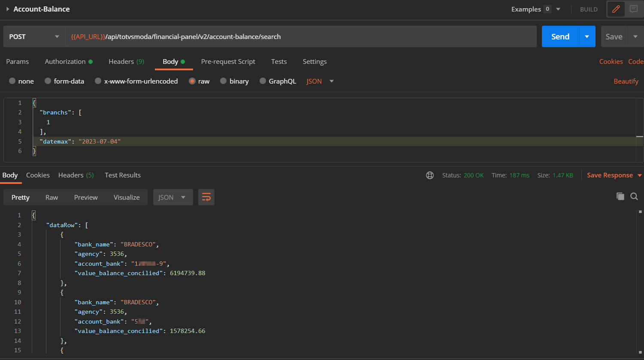
Task: Click the Save Response button
Action: pos(610,175)
